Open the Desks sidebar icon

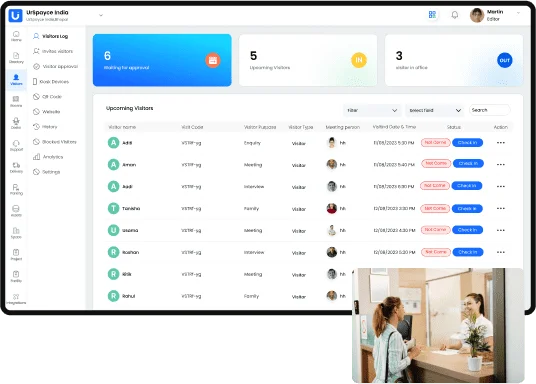point(16,123)
